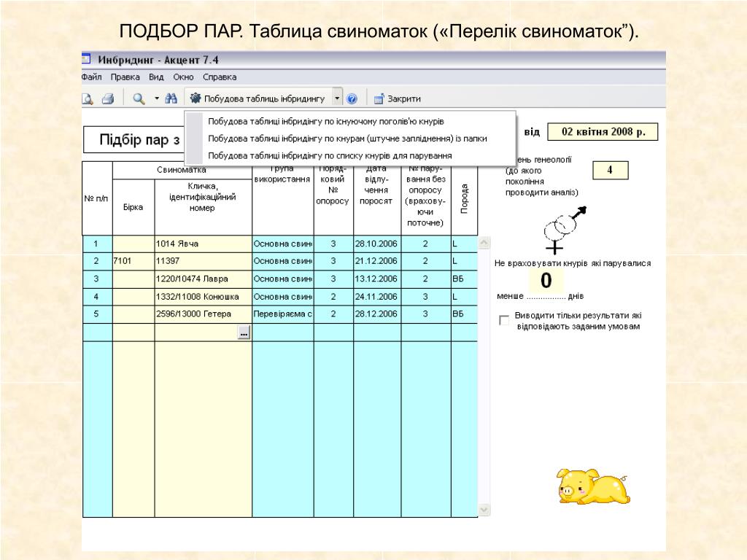Click the printer icon
Viewport: 747px width, 560px height.
pyautogui.click(x=108, y=98)
